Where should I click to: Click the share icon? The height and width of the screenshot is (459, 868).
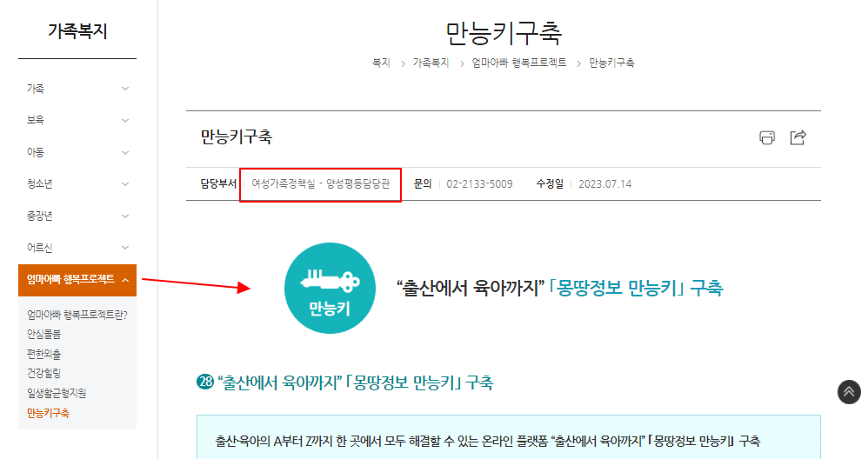coord(798,137)
